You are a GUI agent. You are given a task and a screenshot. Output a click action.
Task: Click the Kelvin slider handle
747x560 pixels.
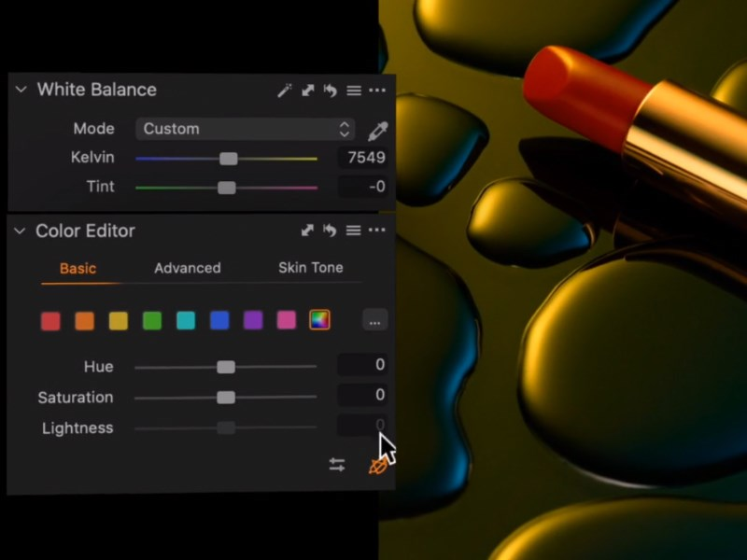coord(229,159)
